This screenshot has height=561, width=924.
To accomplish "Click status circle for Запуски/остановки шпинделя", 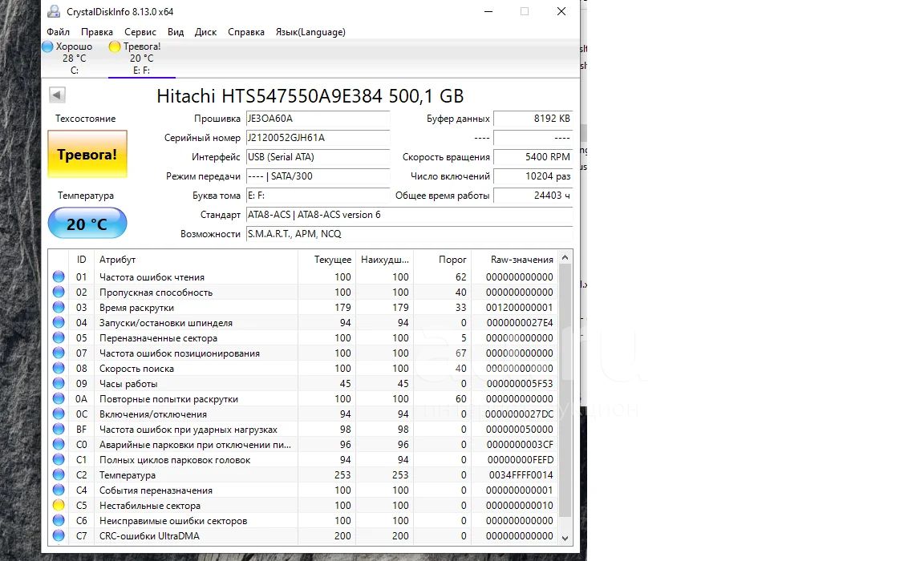I will 59,323.
